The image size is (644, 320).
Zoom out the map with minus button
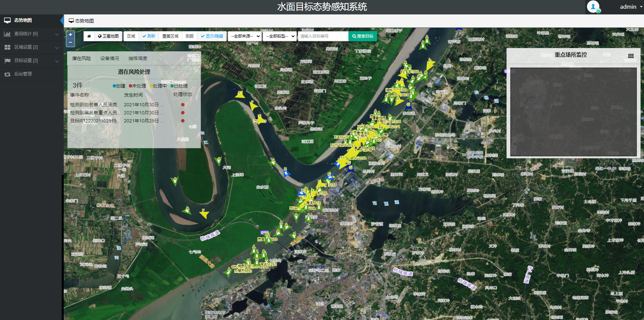(70, 43)
